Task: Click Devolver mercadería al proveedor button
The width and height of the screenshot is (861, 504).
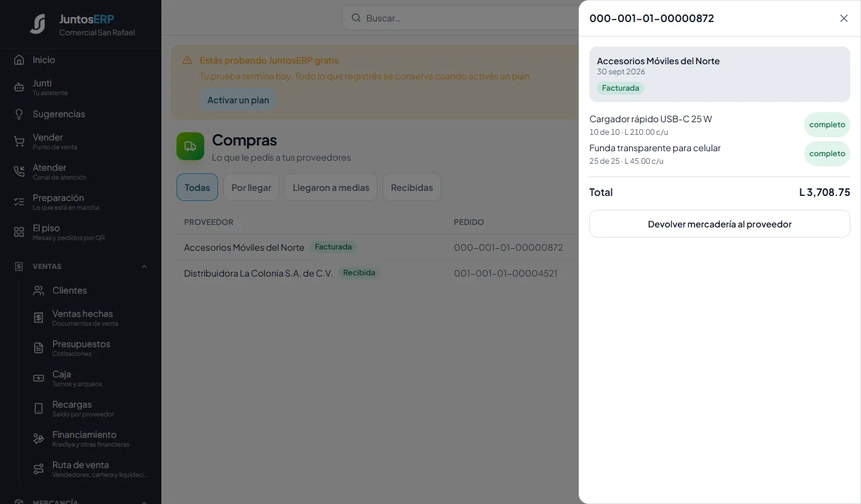Action: (x=720, y=224)
